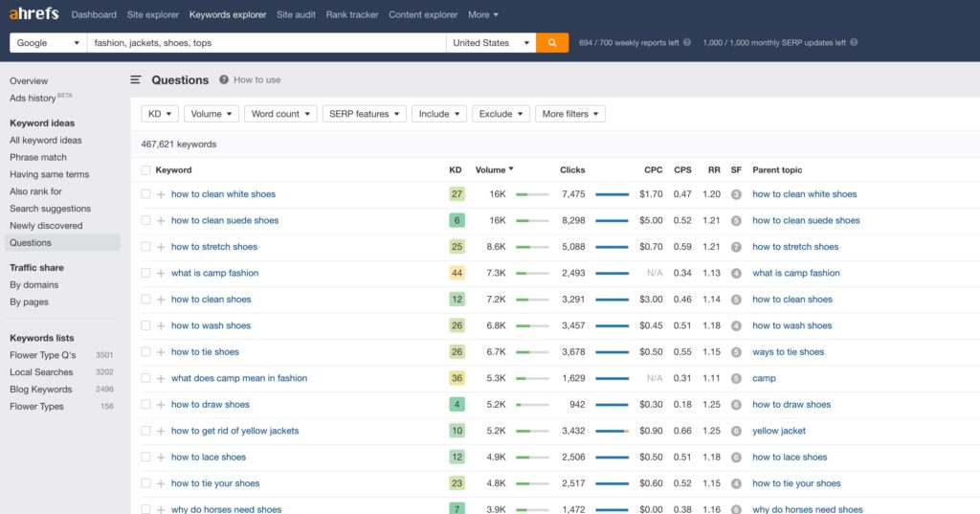The image size is (980, 514).
Task: Add 'how to lace shoes' with plus icon
Action: (161, 458)
